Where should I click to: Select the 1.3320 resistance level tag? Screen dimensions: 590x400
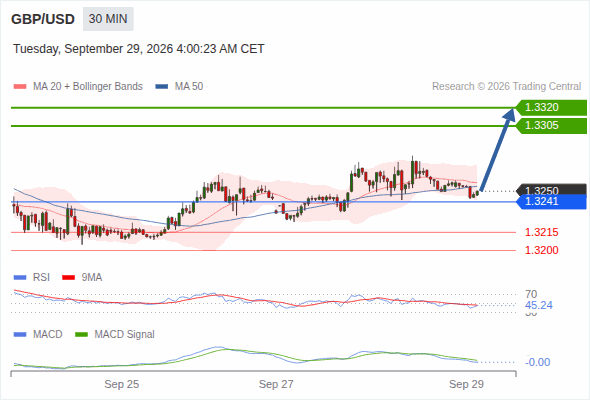tap(551, 108)
